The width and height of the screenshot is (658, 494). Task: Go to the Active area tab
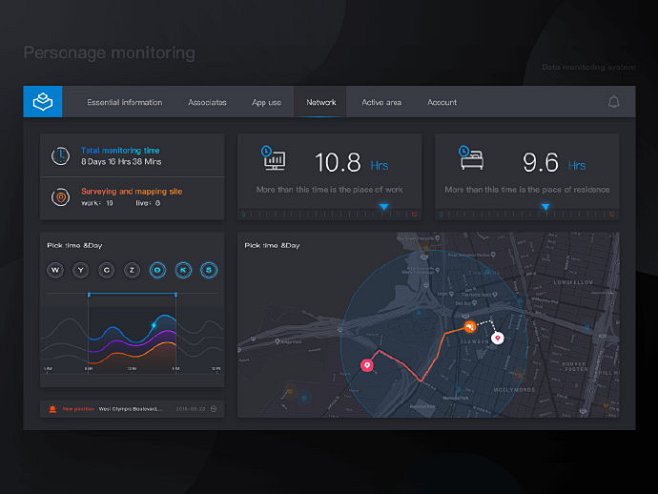point(381,102)
